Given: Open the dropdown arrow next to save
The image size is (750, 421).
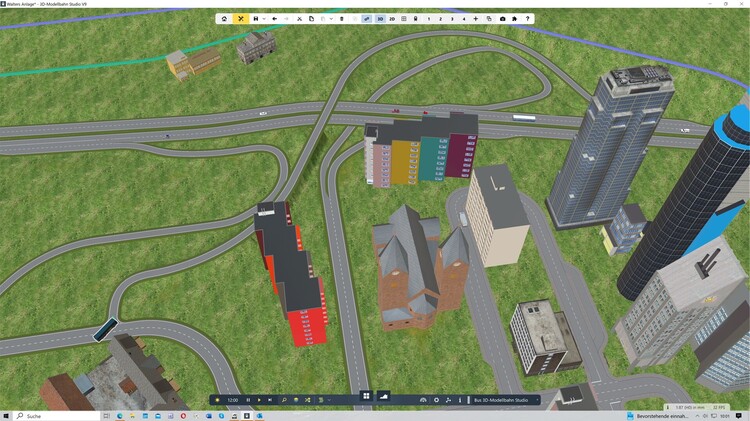Looking at the screenshot, I should (x=264, y=19).
